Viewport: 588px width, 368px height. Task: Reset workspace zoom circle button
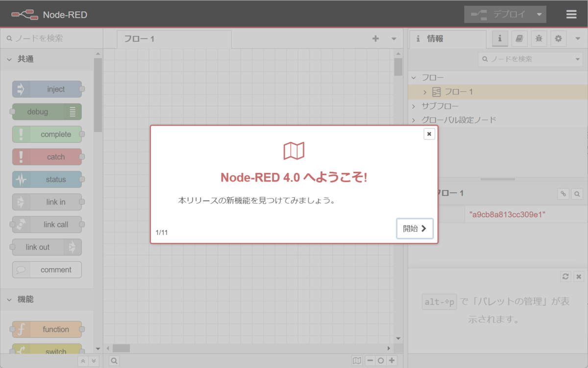point(381,361)
